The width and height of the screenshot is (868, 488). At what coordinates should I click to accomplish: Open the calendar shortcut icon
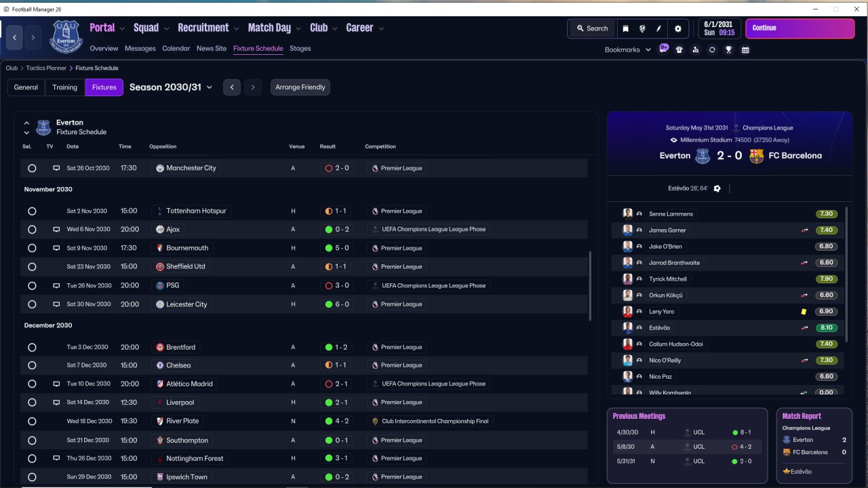745,49
